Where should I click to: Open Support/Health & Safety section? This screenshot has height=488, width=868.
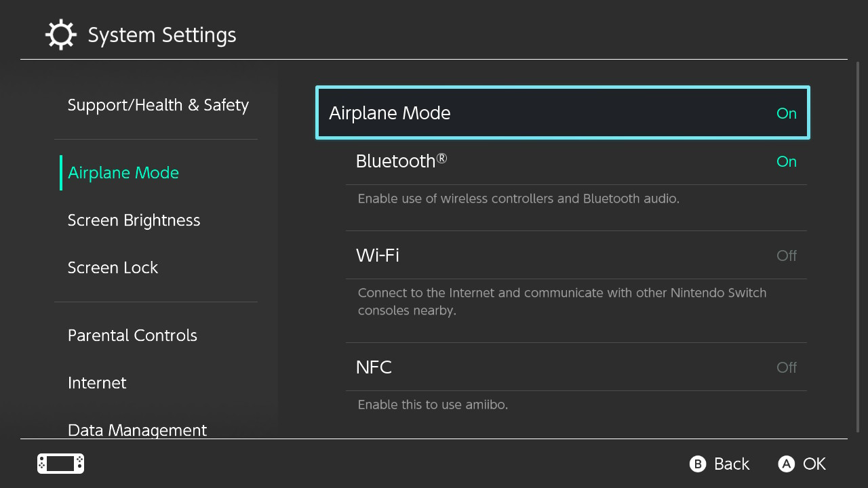[158, 105]
